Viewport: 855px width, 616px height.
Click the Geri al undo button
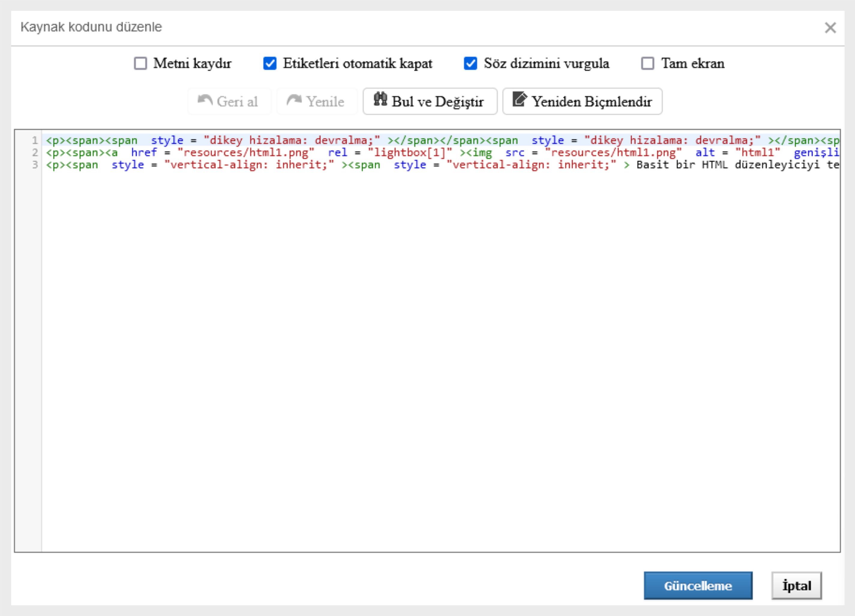(229, 101)
